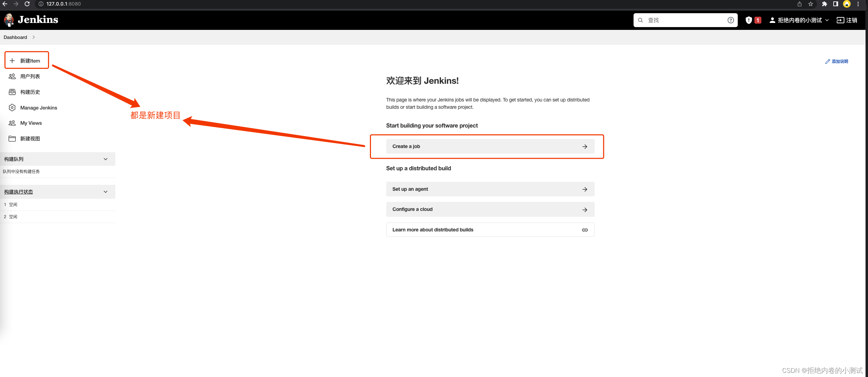Viewport: 868px width, 377px height.
Task: Log out via 注销 button
Action: pyautogui.click(x=847, y=20)
